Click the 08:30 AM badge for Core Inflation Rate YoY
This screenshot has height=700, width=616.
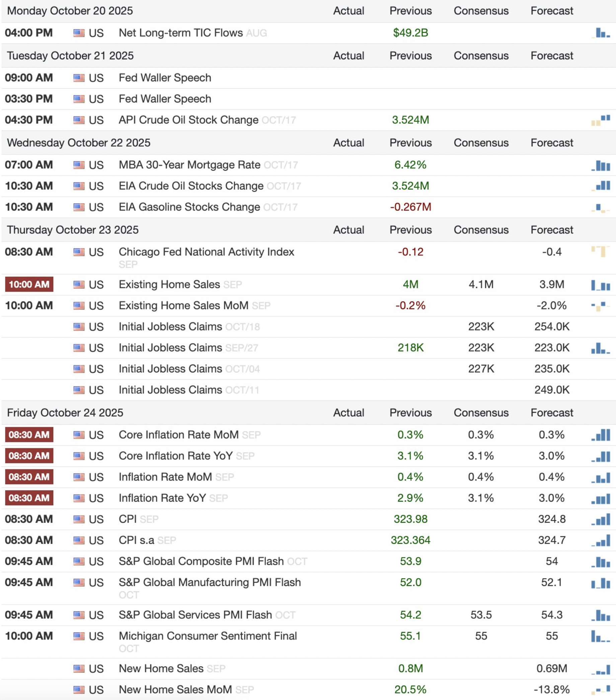click(29, 456)
